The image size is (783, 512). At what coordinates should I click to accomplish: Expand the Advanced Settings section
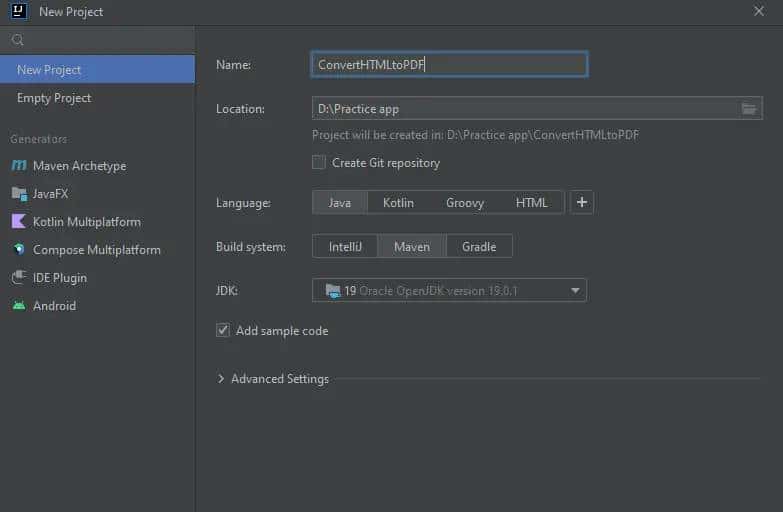coord(221,379)
